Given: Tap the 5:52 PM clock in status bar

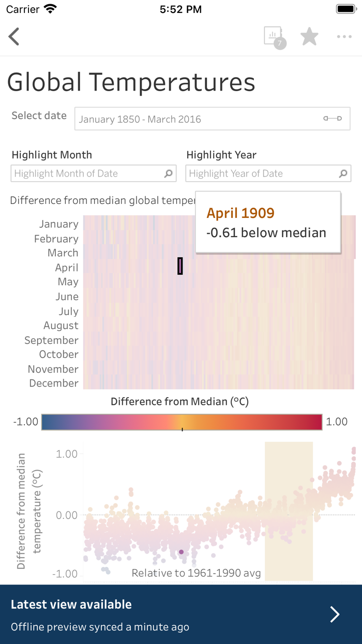Looking at the screenshot, I should pyautogui.click(x=180, y=8).
